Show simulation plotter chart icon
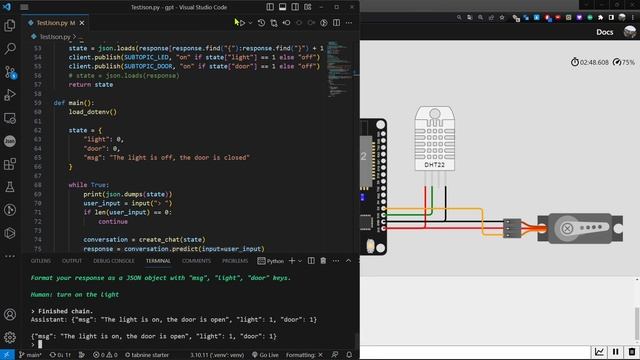 pos(599,351)
